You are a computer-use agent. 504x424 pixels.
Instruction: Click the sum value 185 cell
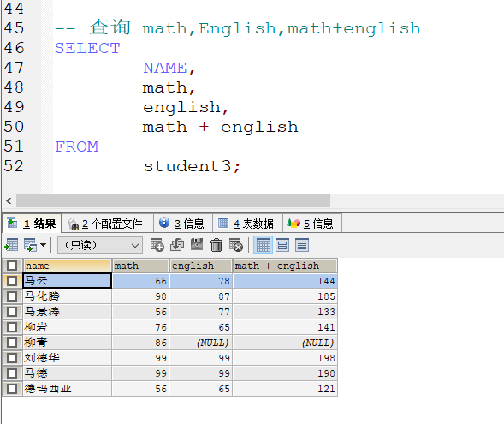[x=285, y=296]
